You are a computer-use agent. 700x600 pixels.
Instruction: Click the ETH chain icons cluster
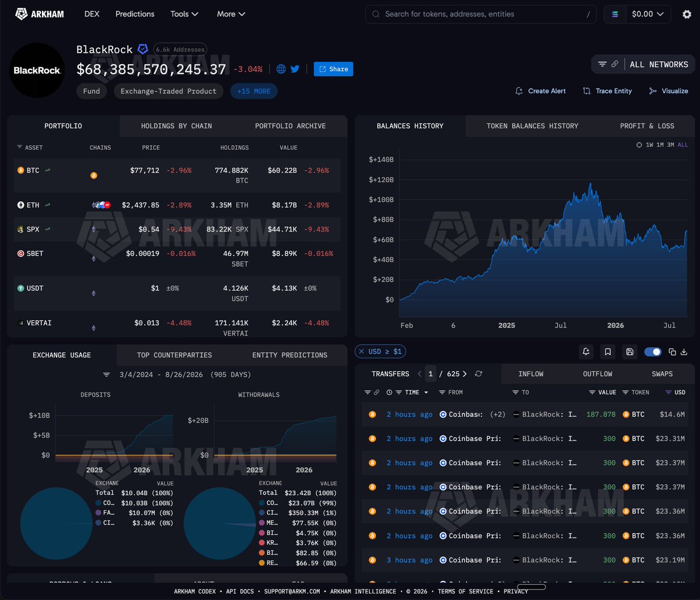click(x=101, y=205)
